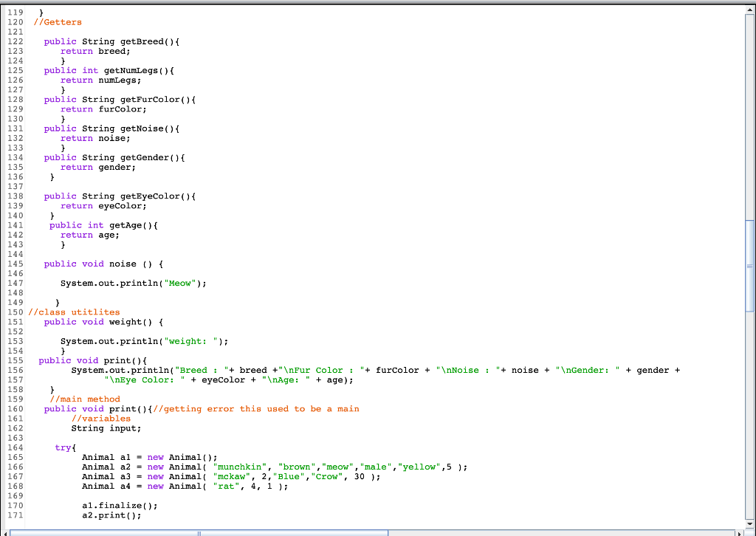
Task: Click 'Animal a1 = new Animal();' line
Action: point(150,457)
